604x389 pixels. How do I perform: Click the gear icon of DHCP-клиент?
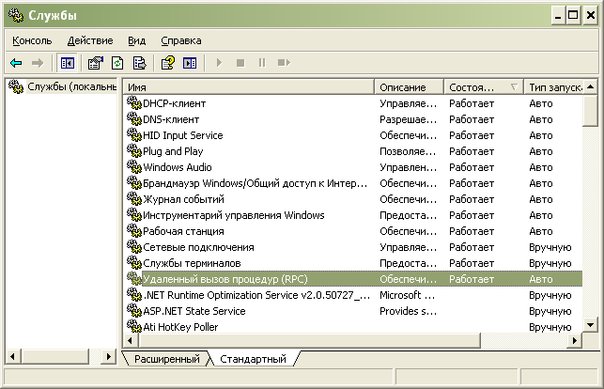click(x=134, y=103)
